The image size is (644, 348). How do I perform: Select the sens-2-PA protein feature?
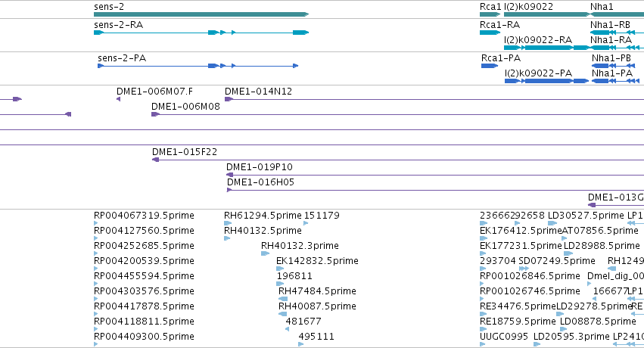tap(198, 66)
